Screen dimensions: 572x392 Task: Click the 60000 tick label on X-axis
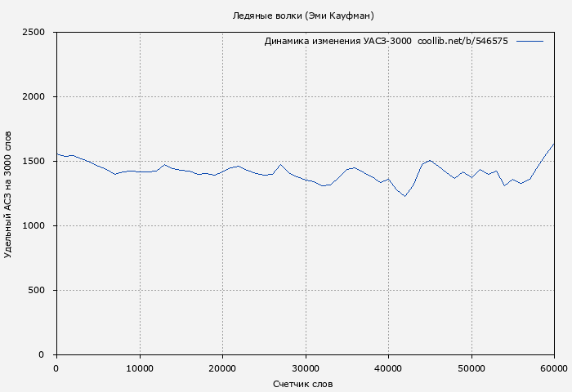(553, 367)
